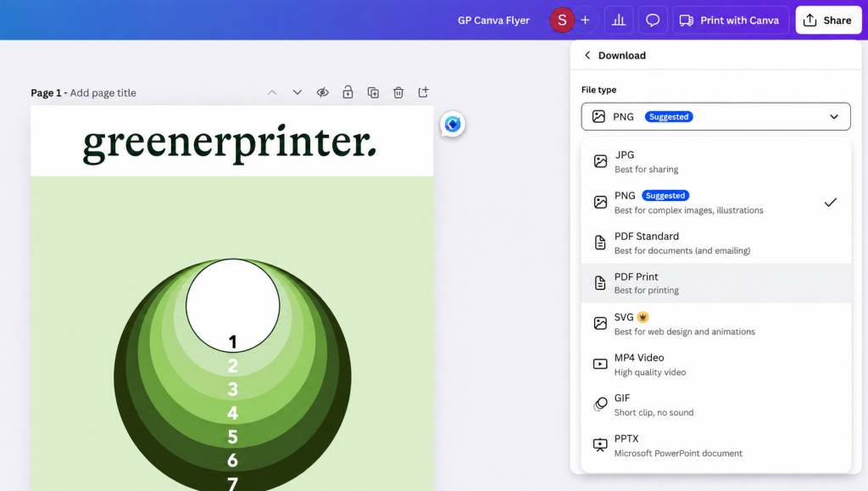Click the number 5 in the green circles
This screenshot has height=491, width=868.
pyautogui.click(x=232, y=437)
